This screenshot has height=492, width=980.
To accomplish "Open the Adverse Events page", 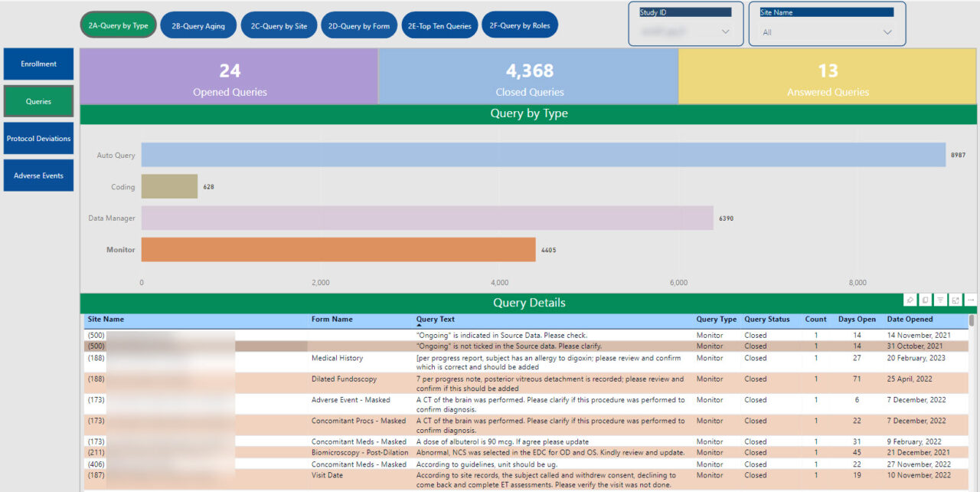I will pos(38,175).
